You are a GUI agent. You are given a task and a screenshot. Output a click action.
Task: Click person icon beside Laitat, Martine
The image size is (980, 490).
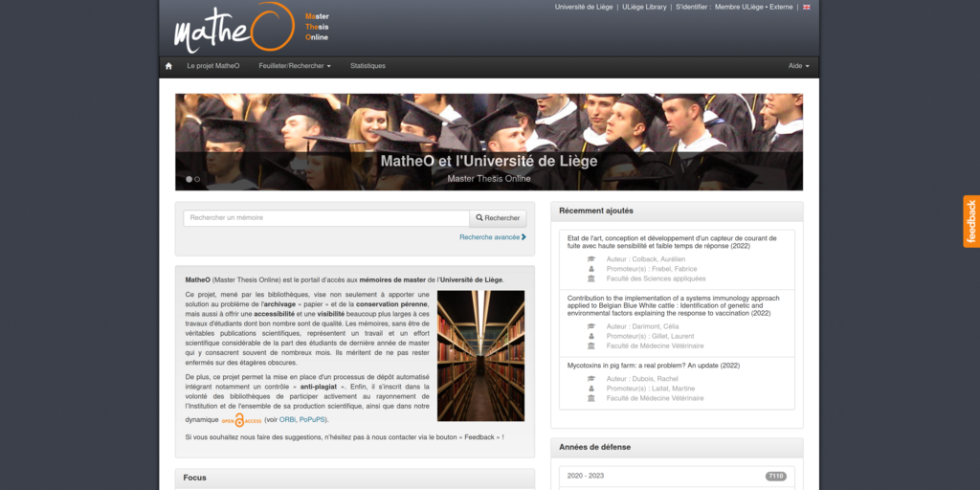[x=591, y=389]
